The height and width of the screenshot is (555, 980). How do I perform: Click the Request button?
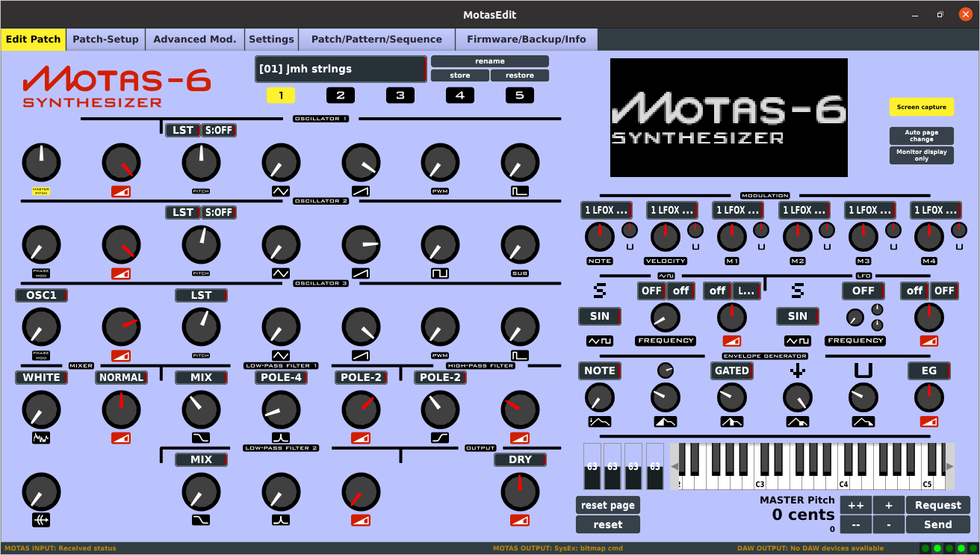[938, 505]
